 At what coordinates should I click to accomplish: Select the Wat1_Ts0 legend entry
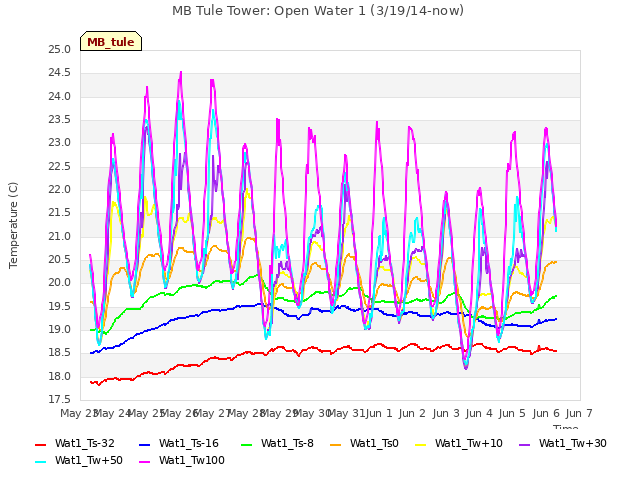pyautogui.click(x=364, y=444)
